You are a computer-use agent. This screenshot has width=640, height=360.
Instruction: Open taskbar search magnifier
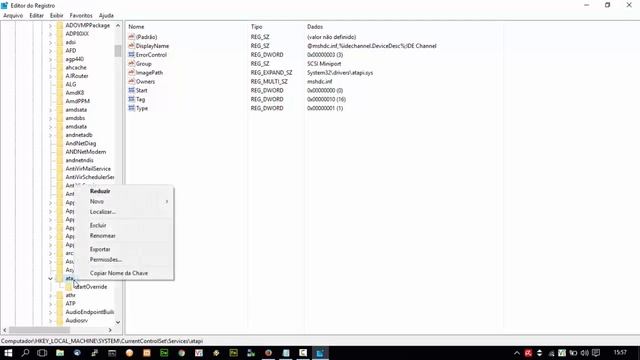[x=25, y=353]
